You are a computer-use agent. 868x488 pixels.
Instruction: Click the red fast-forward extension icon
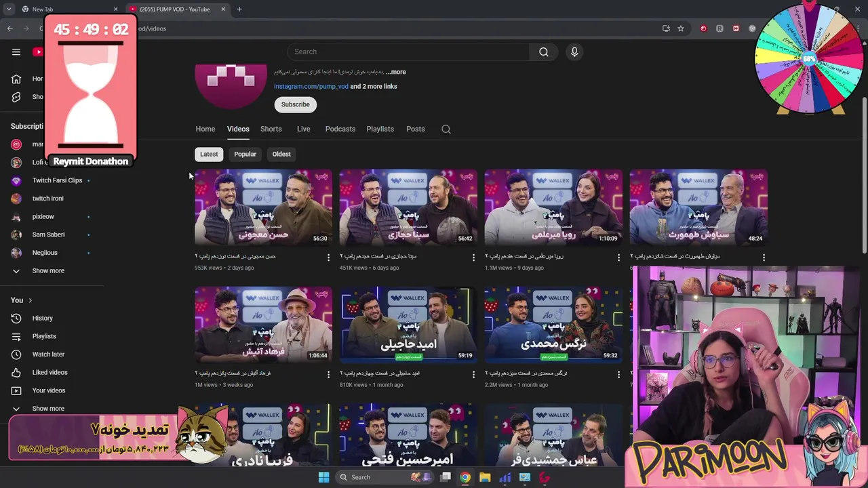(x=736, y=28)
